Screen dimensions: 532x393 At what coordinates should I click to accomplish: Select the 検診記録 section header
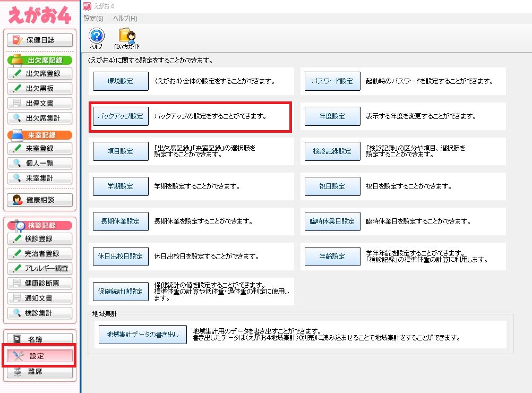pyautogui.click(x=40, y=225)
